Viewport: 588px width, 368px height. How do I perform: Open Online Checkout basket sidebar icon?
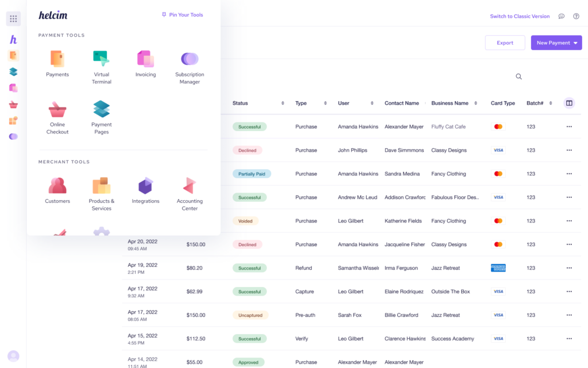click(x=13, y=105)
